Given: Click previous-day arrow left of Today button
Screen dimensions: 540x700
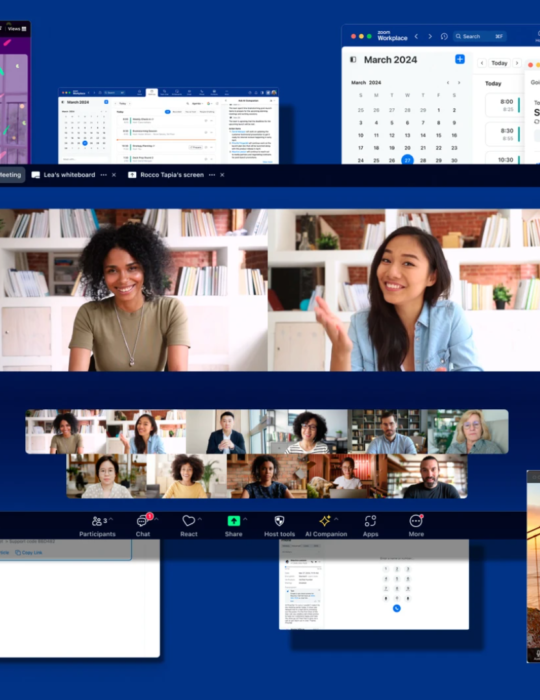Looking at the screenshot, I should tap(482, 63).
